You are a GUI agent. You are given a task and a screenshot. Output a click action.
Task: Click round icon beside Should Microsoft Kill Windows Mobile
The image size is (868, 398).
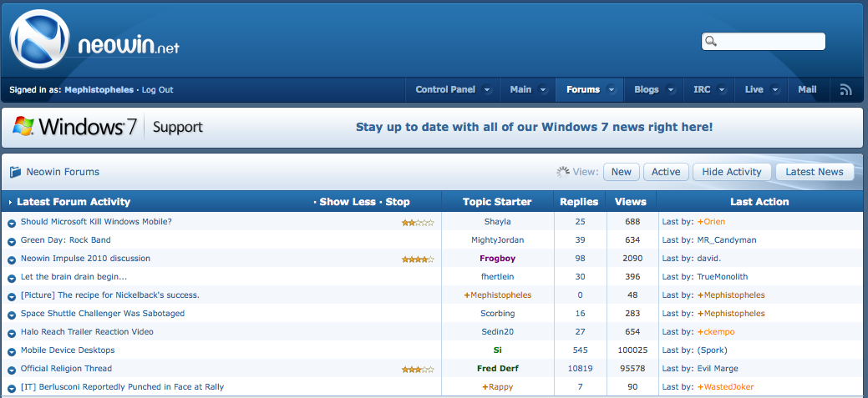[x=12, y=223]
